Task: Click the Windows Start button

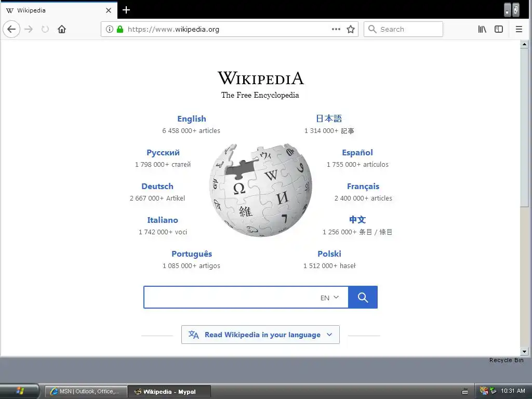Action: tap(20, 391)
